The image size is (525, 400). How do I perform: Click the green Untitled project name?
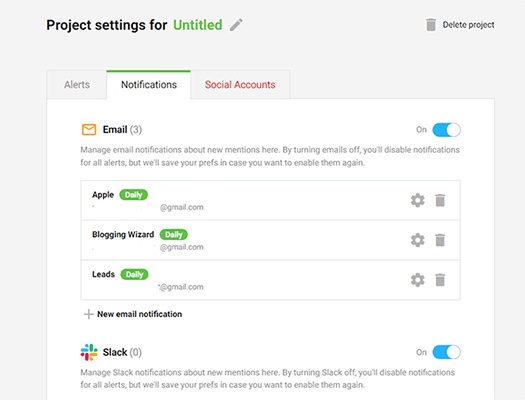pos(198,25)
